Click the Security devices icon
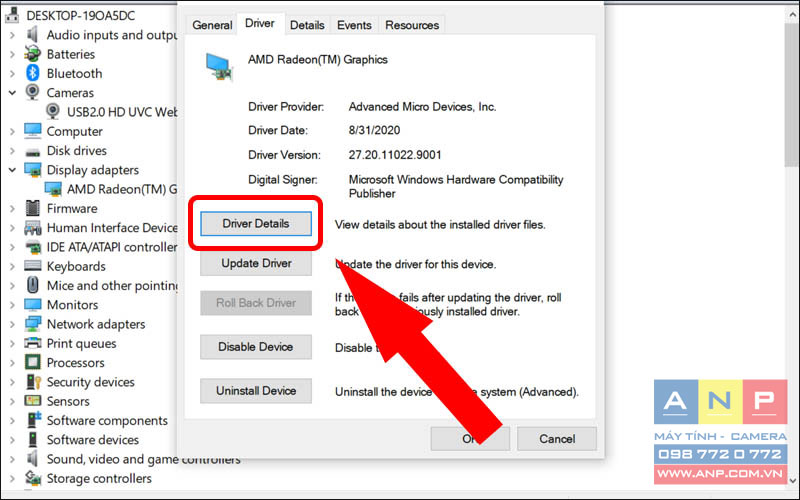The height and width of the screenshot is (500, 800). pos(33,382)
